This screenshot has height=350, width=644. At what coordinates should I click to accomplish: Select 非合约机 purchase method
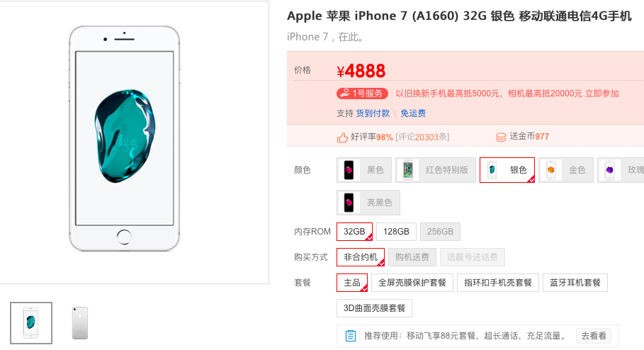coord(361,257)
